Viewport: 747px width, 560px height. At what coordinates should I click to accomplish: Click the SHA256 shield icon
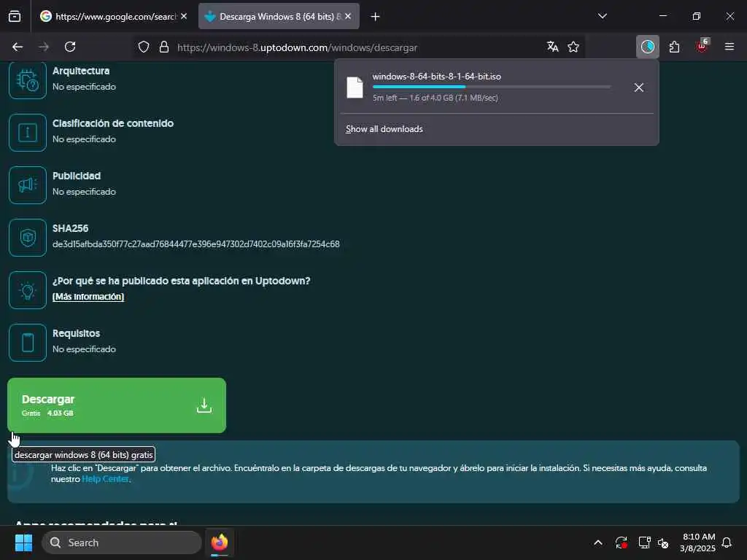(28, 238)
